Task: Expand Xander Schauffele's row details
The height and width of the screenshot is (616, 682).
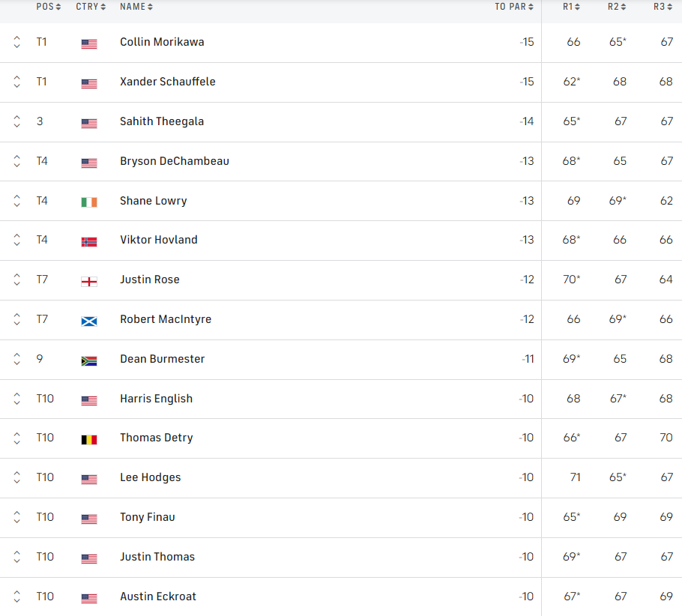Action: (x=16, y=83)
